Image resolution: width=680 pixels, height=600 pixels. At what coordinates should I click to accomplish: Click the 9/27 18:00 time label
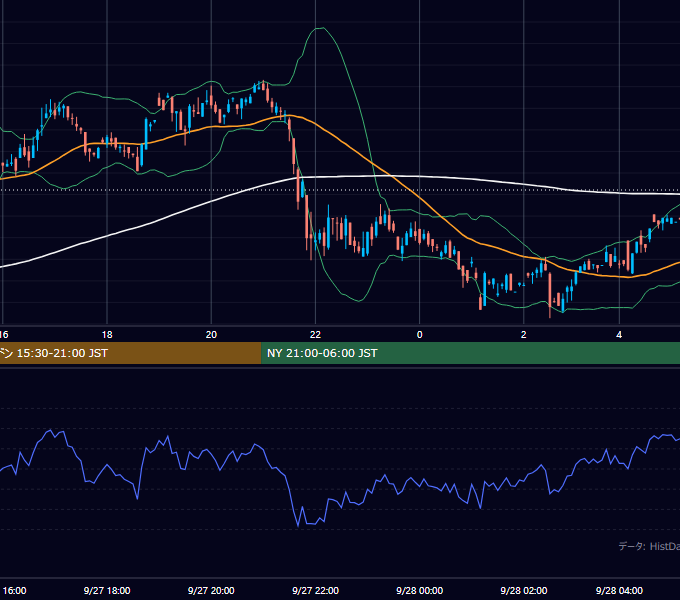click(x=107, y=590)
